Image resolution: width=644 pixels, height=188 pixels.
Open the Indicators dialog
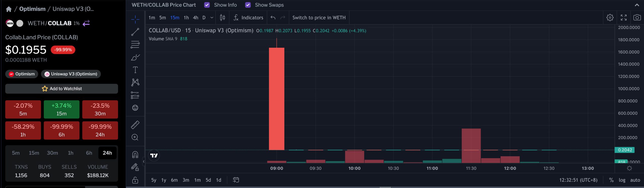[x=248, y=18]
